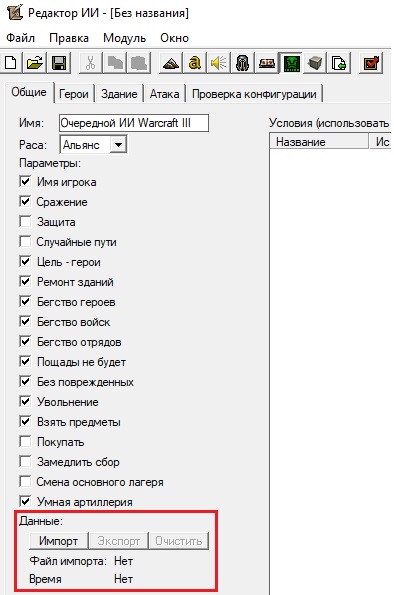
Task: Click the Импорт button
Action: (58, 541)
